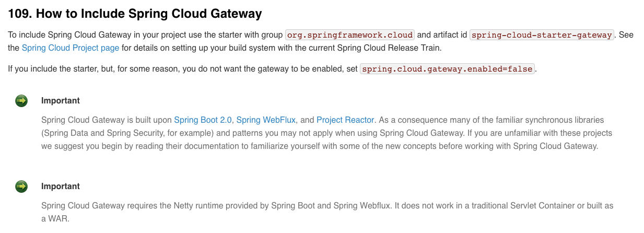Screen dimensions: 644x233
Task: Visit the Project Reactor link
Action: [345, 120]
